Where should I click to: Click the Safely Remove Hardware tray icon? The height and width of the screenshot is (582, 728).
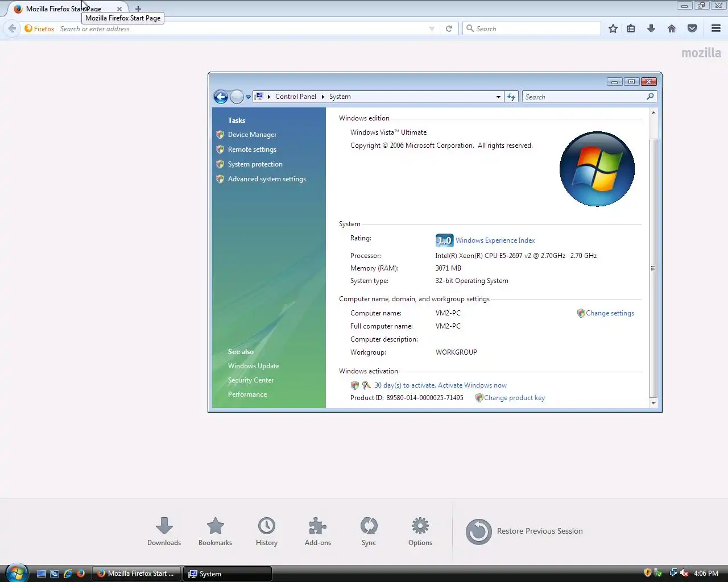click(658, 573)
